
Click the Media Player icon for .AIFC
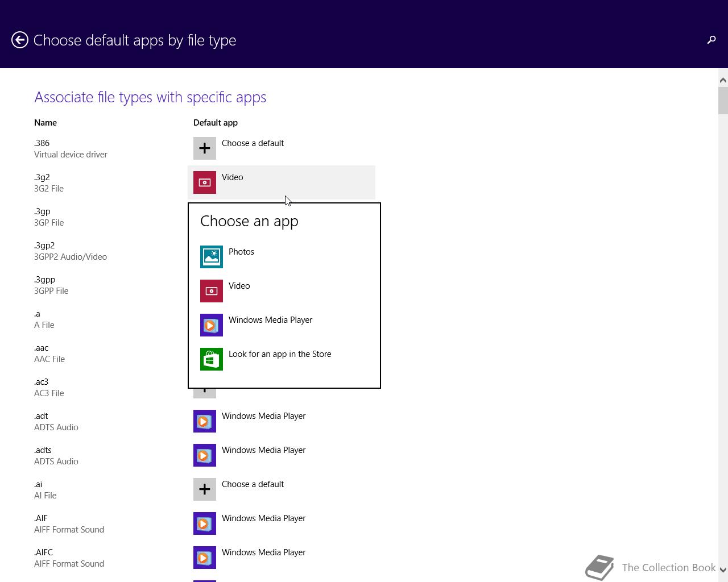(x=205, y=558)
